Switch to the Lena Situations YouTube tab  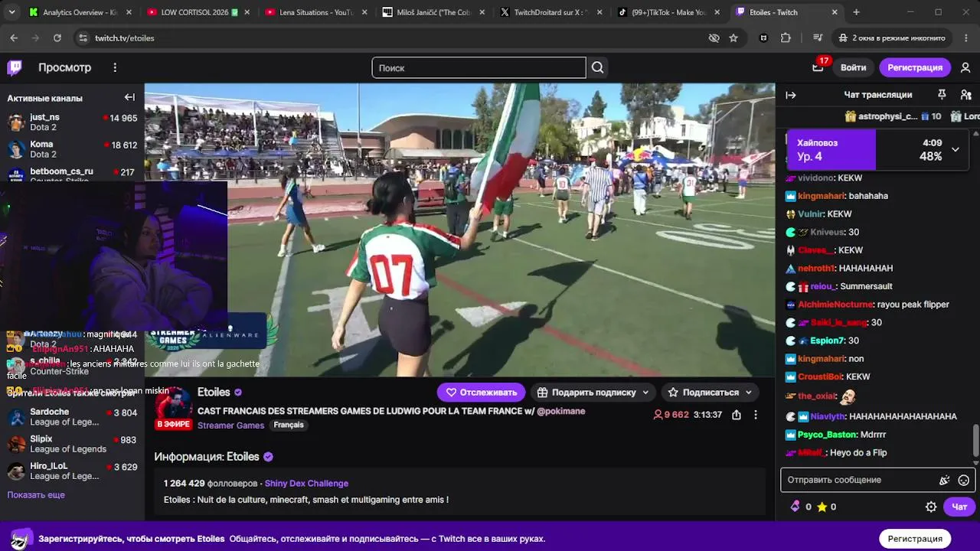[315, 12]
